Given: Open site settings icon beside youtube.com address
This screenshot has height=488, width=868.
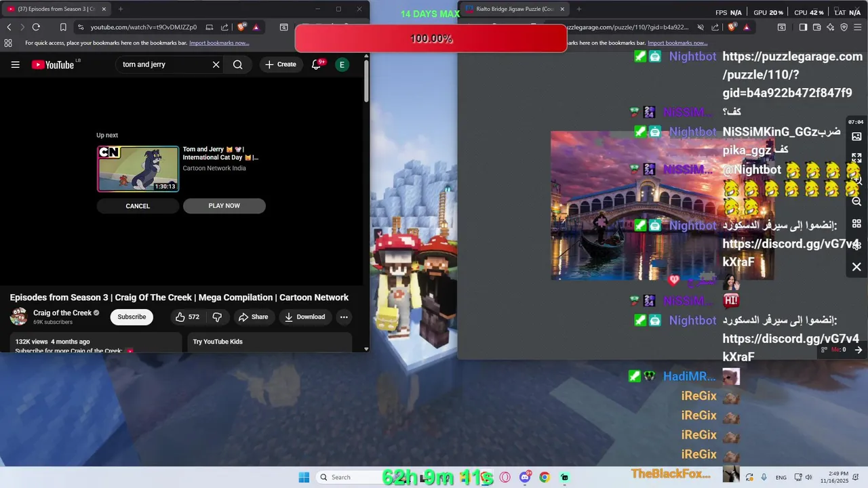Looking at the screenshot, I should tap(81, 27).
